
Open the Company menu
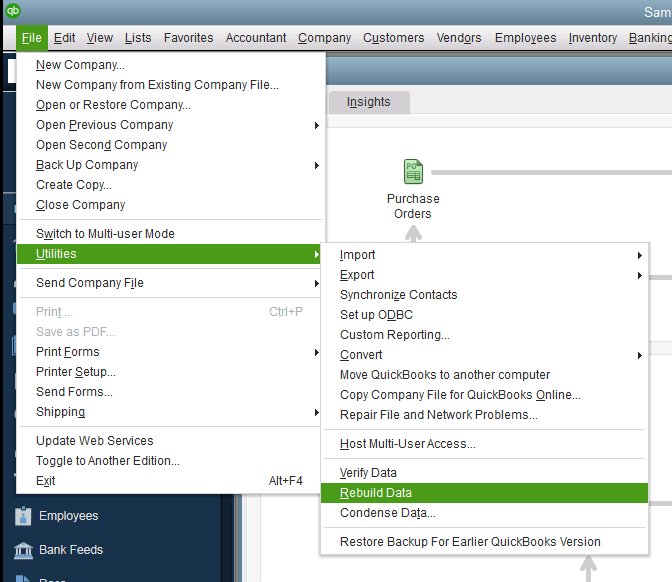[324, 38]
